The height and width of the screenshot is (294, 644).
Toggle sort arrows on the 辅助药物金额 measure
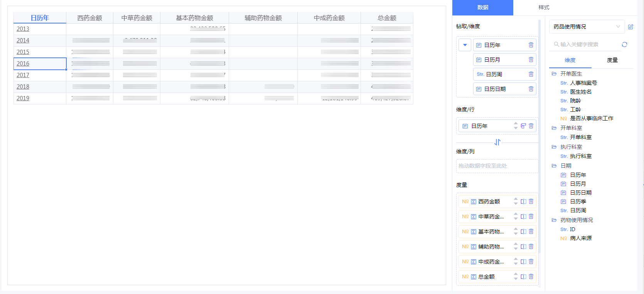coord(516,247)
